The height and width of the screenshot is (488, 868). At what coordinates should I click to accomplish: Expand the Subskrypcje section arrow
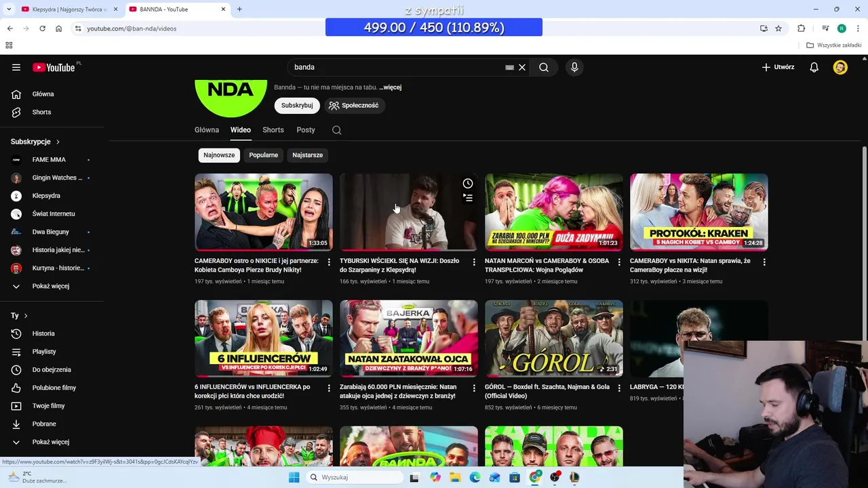coord(58,142)
